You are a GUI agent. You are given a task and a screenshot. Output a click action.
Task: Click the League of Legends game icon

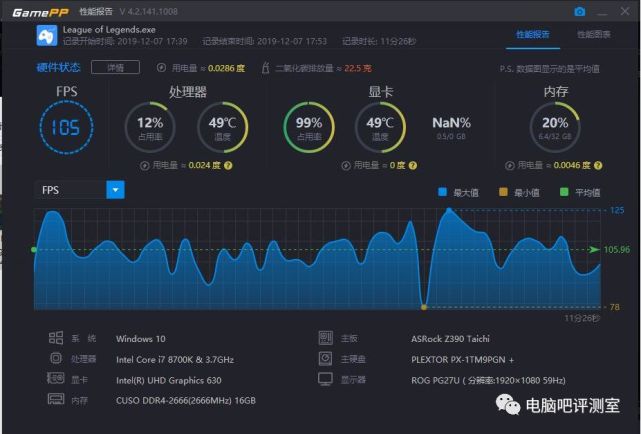(47, 35)
